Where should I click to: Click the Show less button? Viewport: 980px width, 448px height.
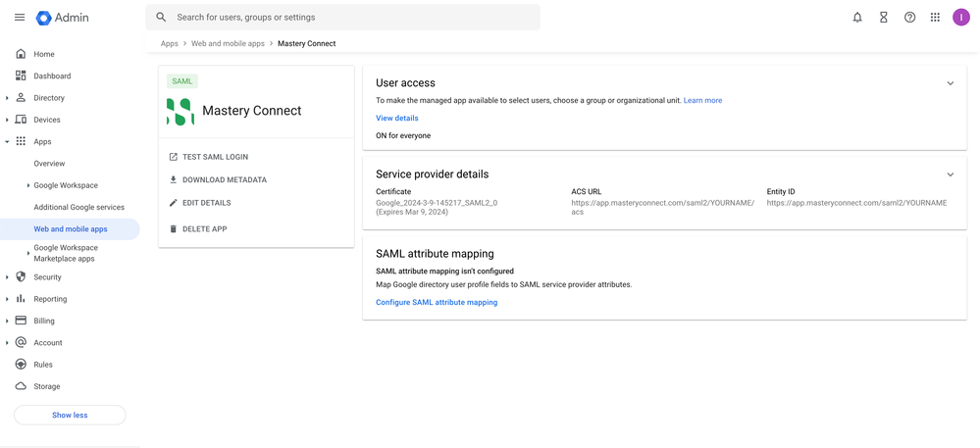pos(70,416)
